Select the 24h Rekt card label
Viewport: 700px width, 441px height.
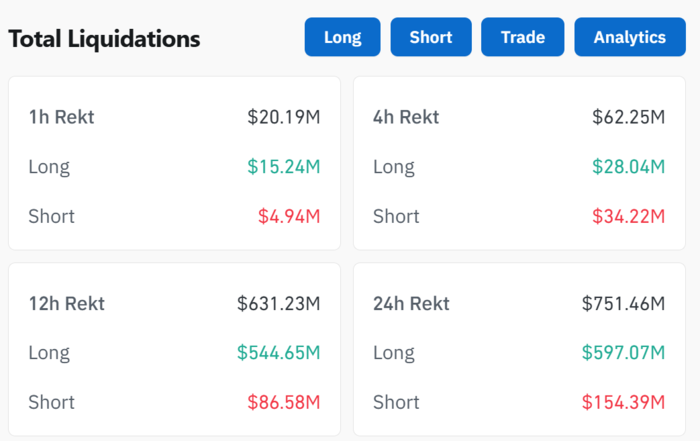pyautogui.click(x=412, y=303)
